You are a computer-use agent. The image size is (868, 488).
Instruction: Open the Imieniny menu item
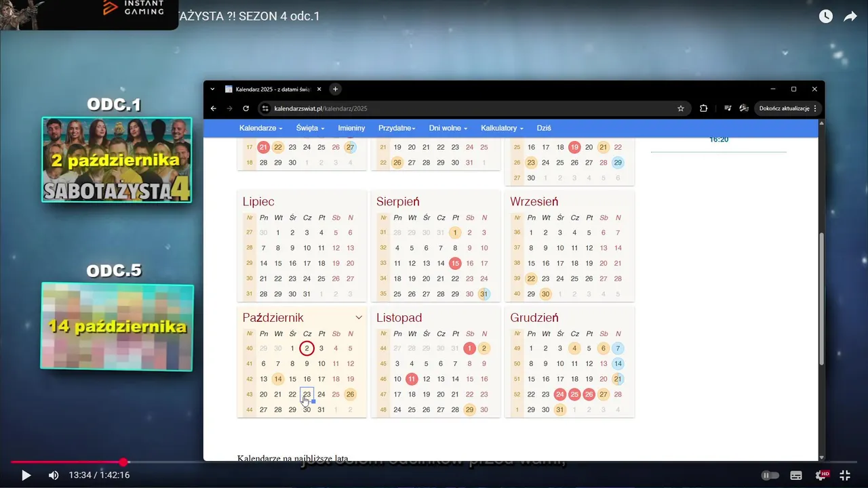coord(351,128)
